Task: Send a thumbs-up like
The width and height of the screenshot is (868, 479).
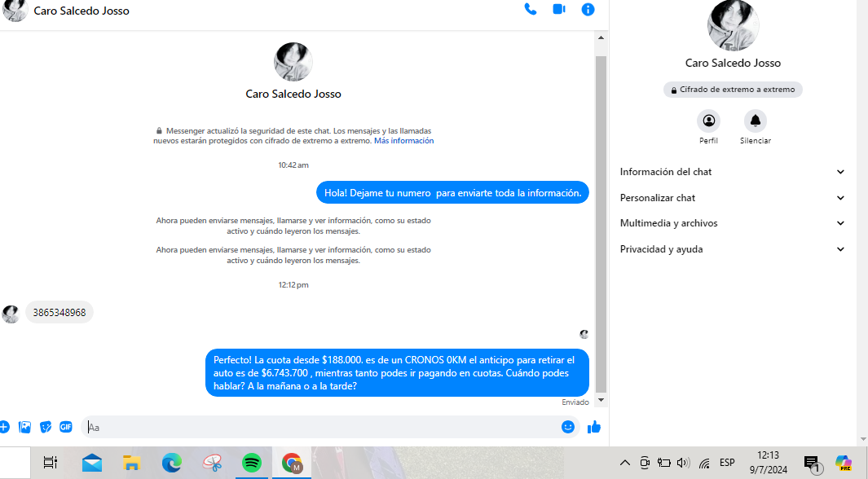Action: tap(594, 427)
